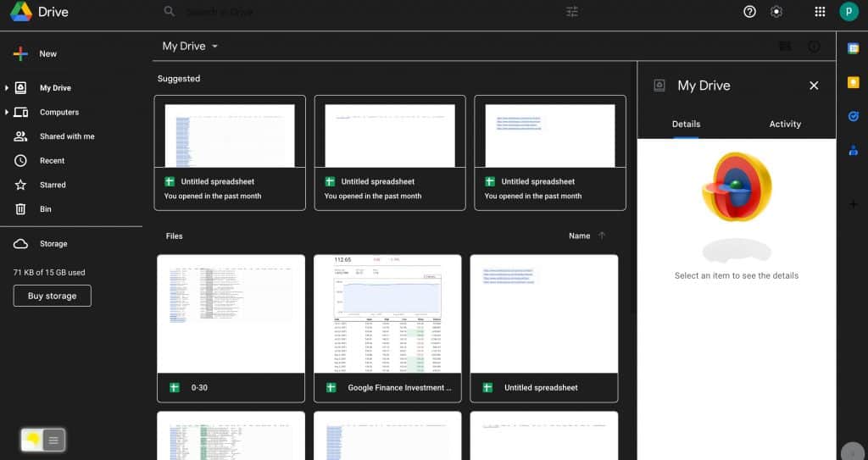Screen dimensions: 868x460
Task: Click the Google Drive logo
Action: [21, 12]
